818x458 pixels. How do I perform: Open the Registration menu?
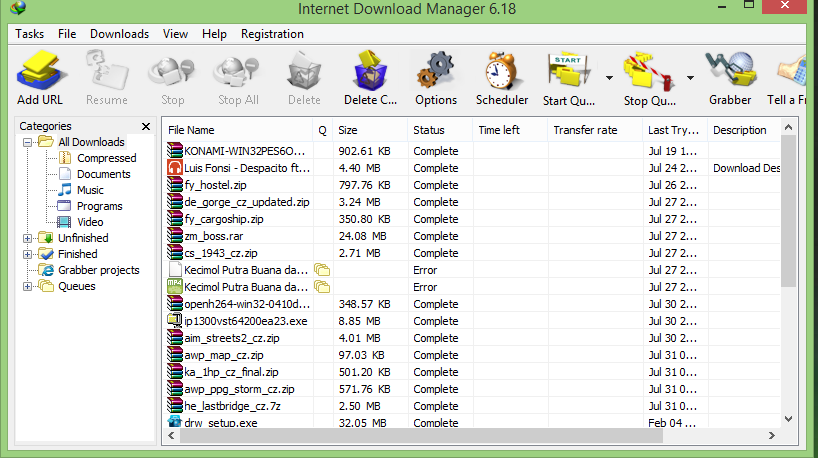[272, 34]
